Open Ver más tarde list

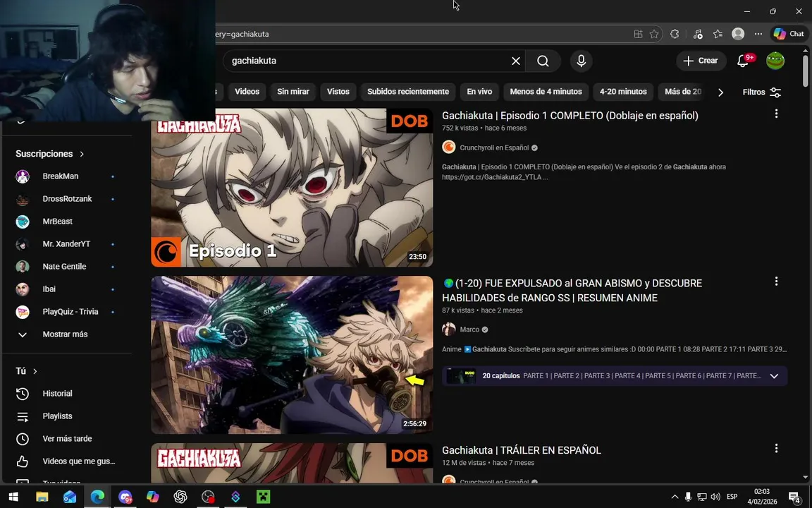(68, 439)
